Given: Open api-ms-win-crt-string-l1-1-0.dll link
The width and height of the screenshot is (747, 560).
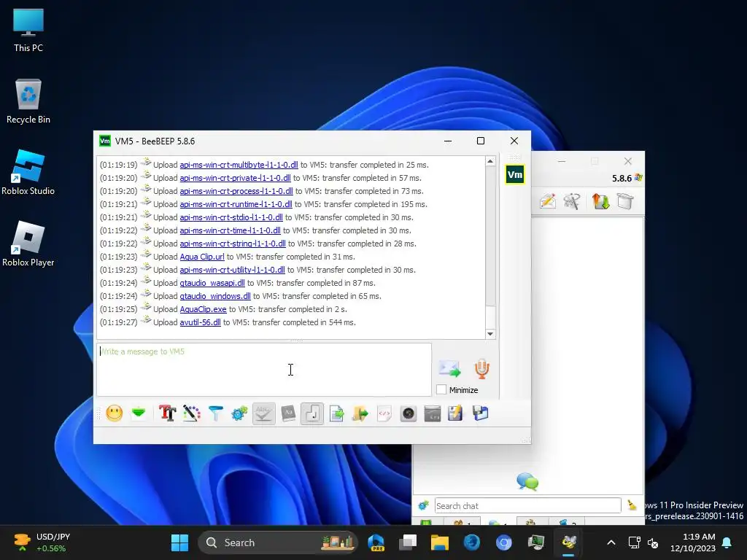Looking at the screenshot, I should click(x=233, y=244).
